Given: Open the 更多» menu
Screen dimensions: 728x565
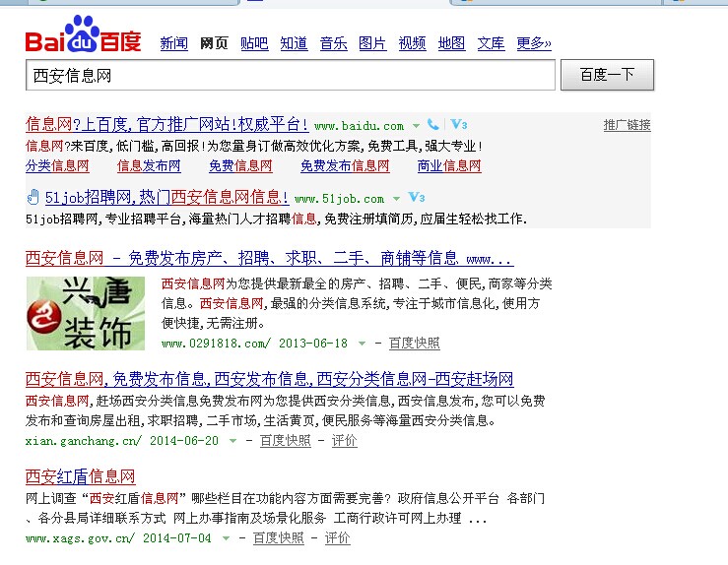Looking at the screenshot, I should (534, 43).
